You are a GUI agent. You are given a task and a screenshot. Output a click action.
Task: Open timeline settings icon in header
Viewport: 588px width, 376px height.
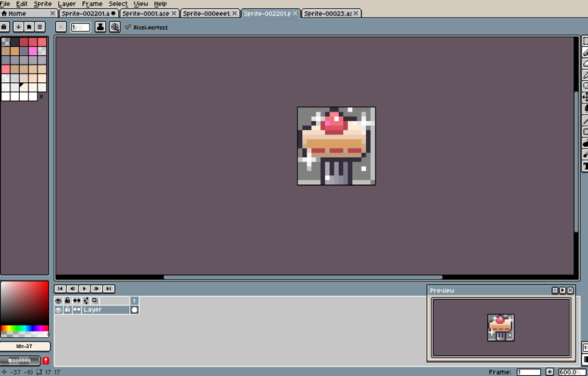pos(86,300)
